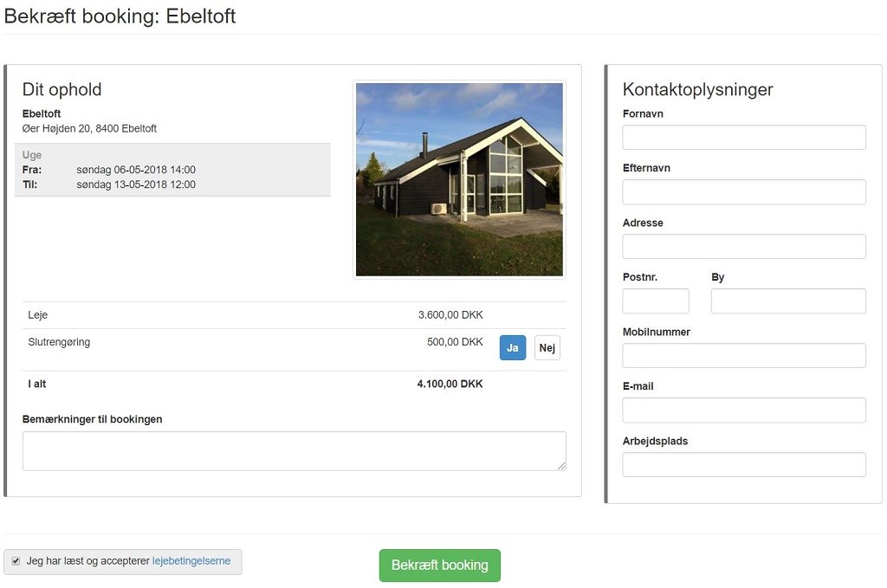Toggle the lejebetingelser acceptance checkbox
The image size is (887, 588).
pos(16,561)
